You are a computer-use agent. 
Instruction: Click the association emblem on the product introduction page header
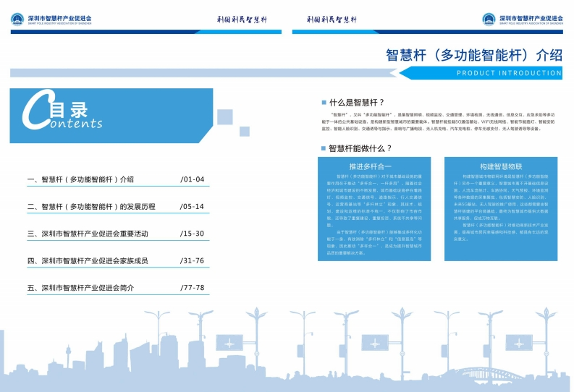[489, 19]
